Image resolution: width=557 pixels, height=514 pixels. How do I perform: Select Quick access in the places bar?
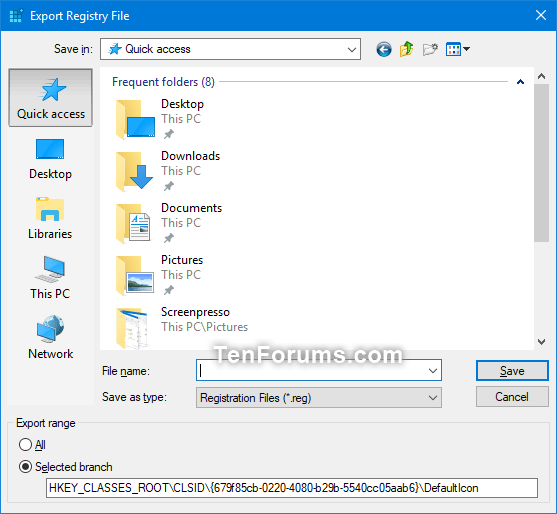tap(50, 98)
